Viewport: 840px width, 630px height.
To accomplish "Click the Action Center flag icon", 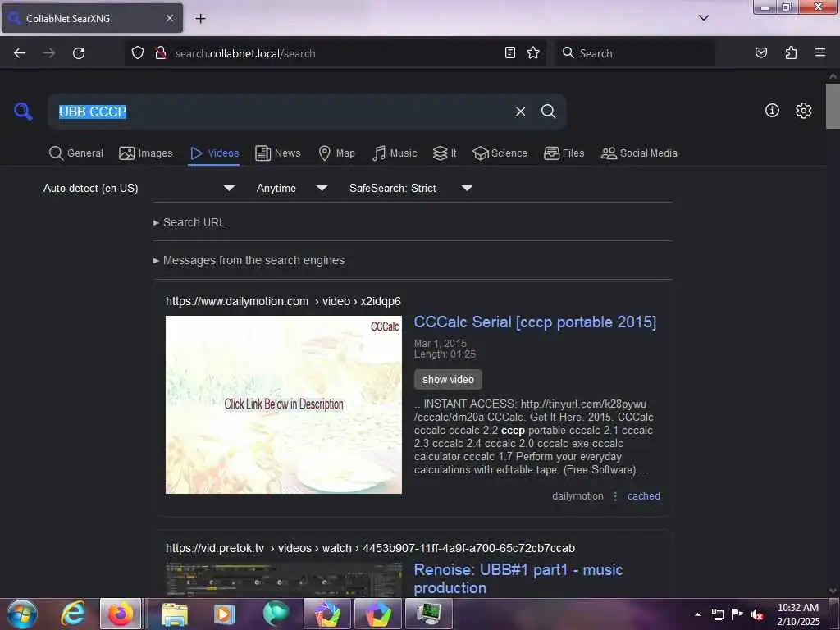I will coord(737,614).
